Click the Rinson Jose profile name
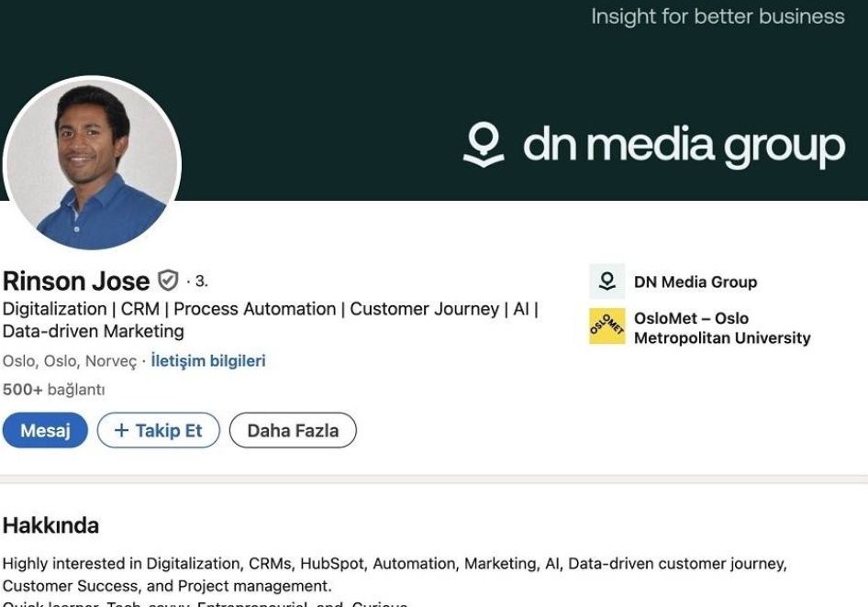Screen dimensions: 868x607 [76, 281]
